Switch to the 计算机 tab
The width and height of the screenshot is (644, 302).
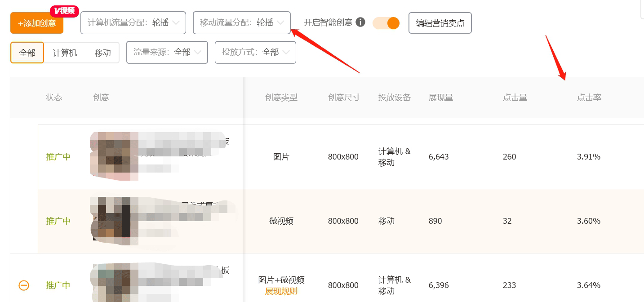(65, 53)
